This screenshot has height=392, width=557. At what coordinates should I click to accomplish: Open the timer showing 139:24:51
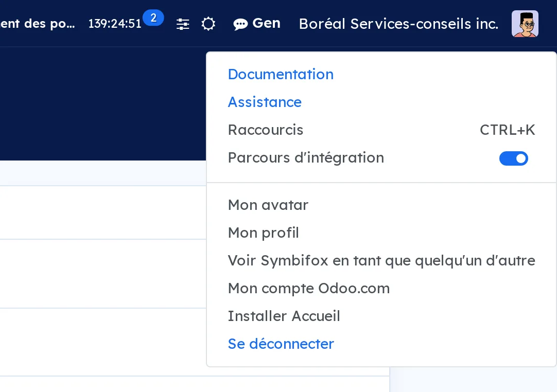coord(115,24)
